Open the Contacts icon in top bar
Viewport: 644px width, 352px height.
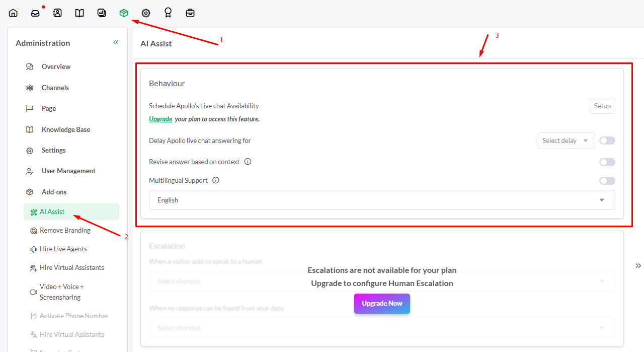click(x=57, y=13)
